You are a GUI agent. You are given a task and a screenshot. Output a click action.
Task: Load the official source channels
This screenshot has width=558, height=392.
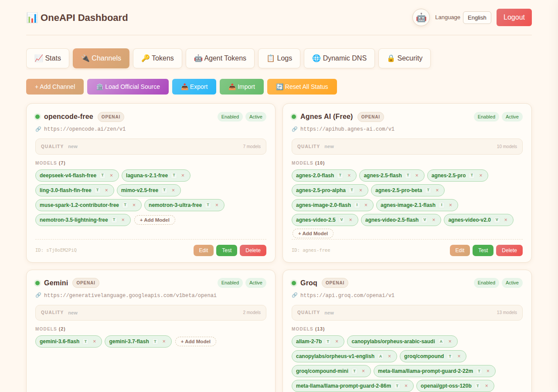click(x=128, y=87)
